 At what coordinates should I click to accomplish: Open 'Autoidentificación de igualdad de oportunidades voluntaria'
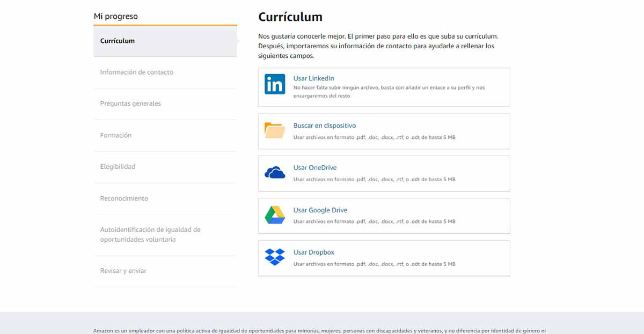(150, 234)
